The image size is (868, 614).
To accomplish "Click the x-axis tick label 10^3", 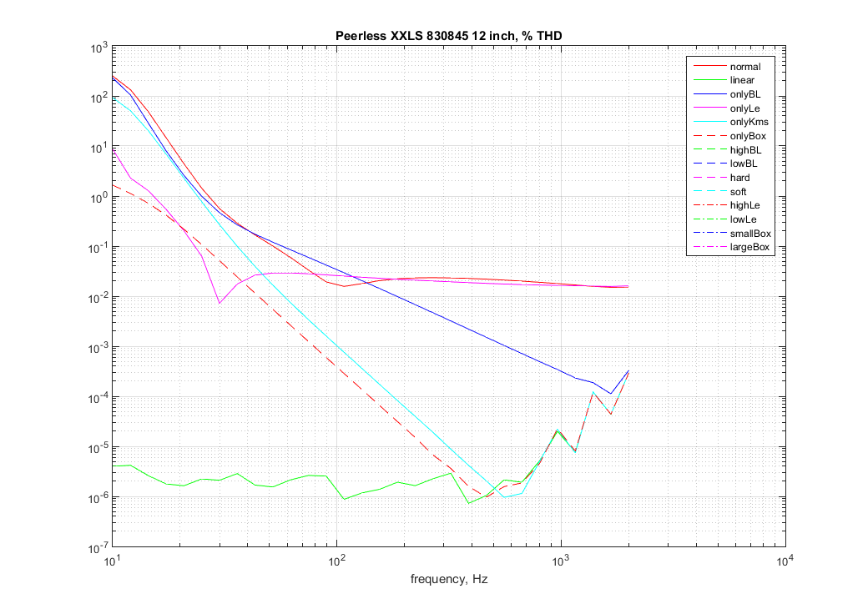I will click(561, 561).
